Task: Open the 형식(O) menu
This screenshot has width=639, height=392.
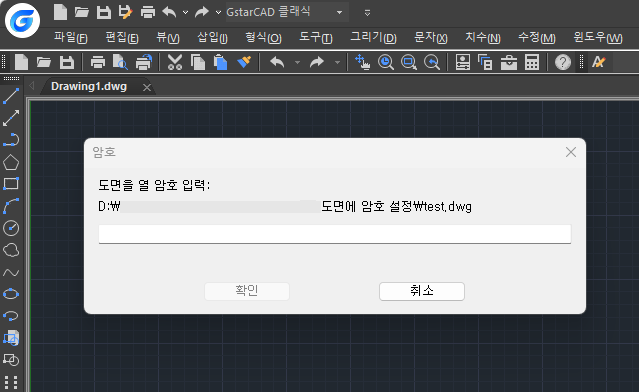Action: click(263, 37)
